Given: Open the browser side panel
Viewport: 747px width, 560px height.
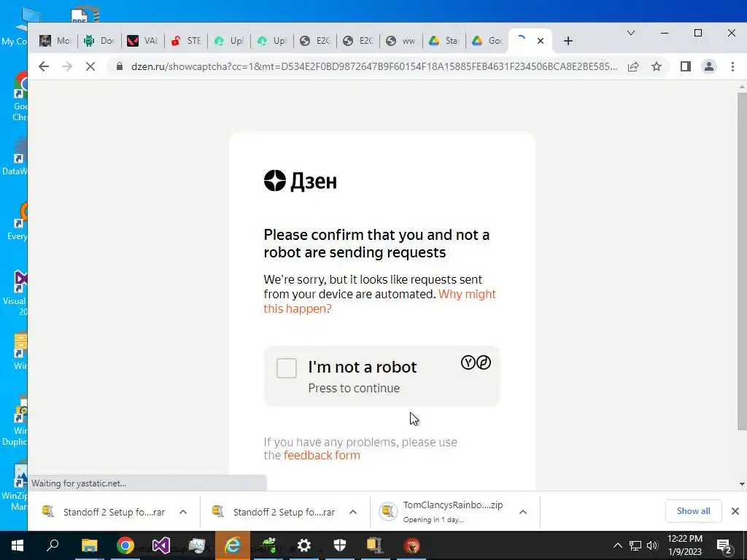Looking at the screenshot, I should [686, 66].
